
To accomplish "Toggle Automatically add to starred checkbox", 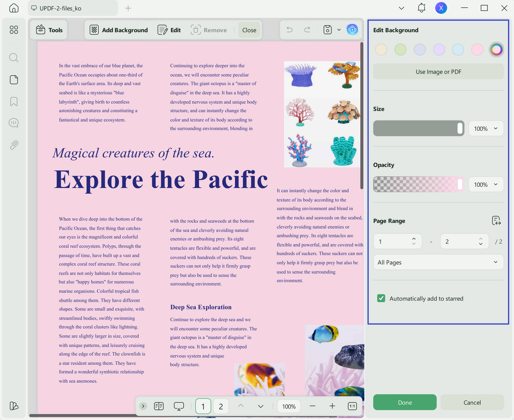I will coord(381,298).
